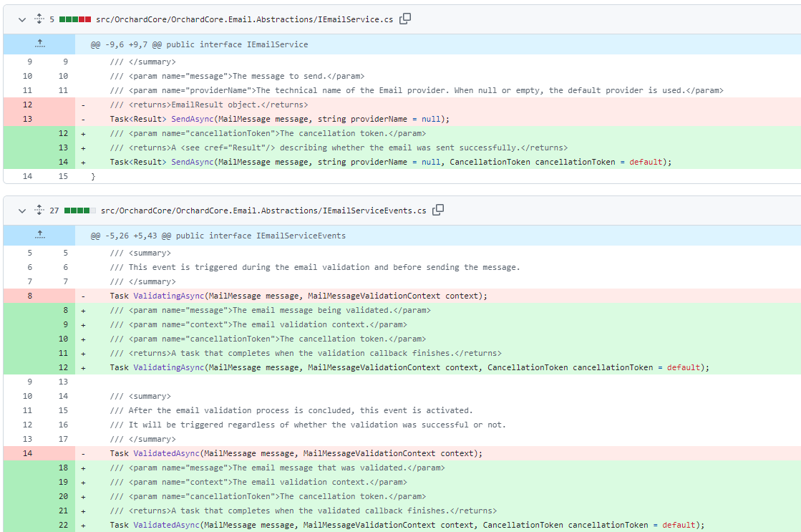801x532 pixels.
Task: Click the diffstat squares beside IEmailServiceEvents.cs
Action: coord(79,211)
